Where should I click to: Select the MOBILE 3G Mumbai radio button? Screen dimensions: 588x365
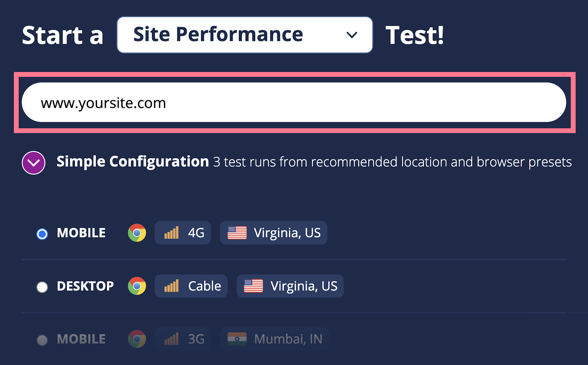42,340
